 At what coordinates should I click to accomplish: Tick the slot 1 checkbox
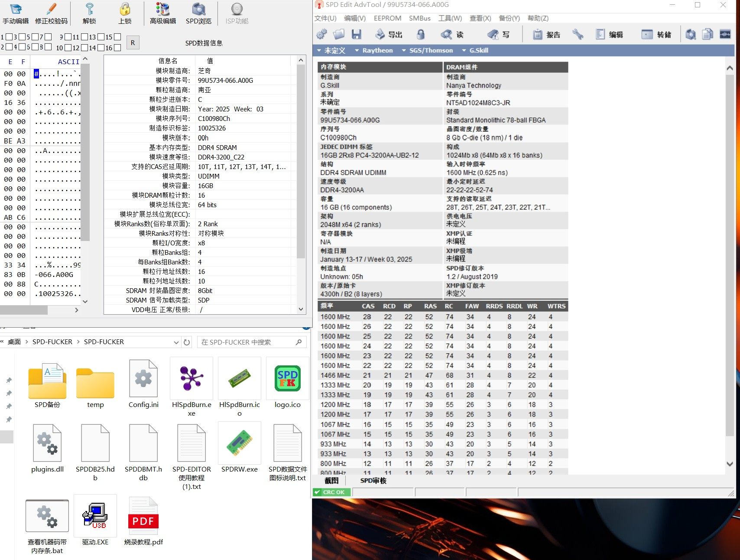pyautogui.click(x=9, y=37)
